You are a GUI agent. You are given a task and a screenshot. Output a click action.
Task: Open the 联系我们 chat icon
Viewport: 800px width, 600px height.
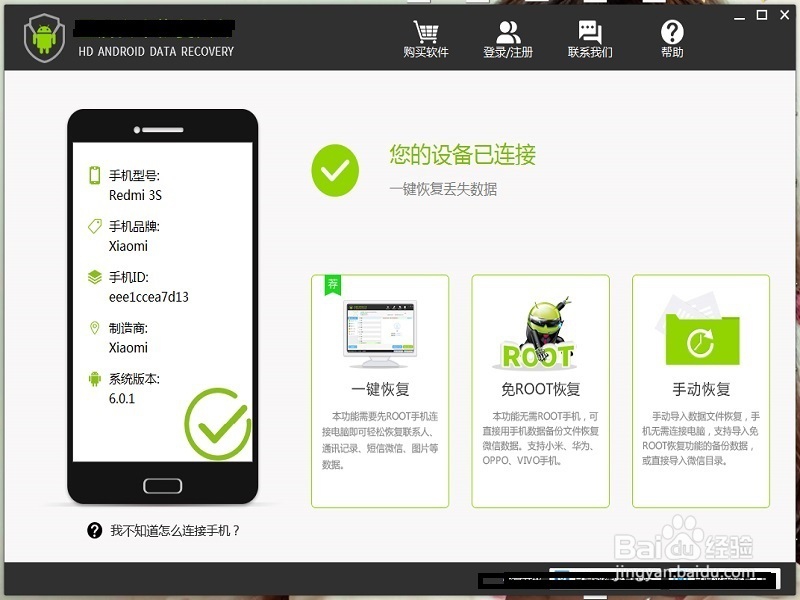tap(590, 32)
